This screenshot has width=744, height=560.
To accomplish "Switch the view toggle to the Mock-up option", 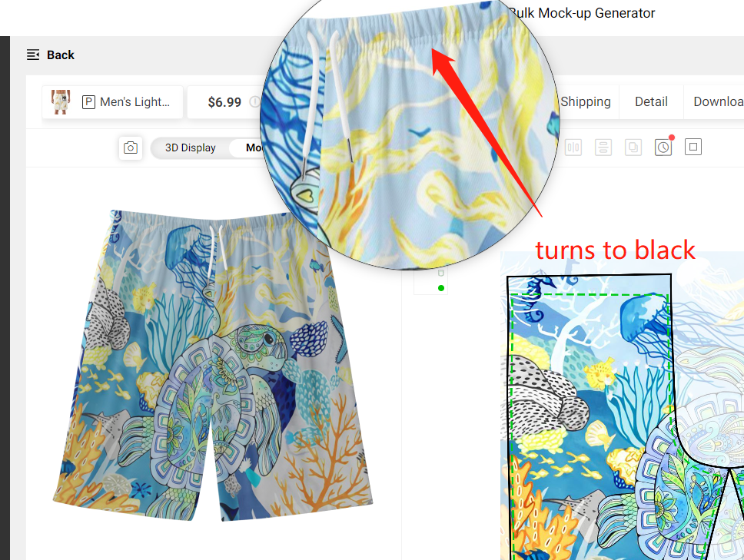I will (x=254, y=147).
